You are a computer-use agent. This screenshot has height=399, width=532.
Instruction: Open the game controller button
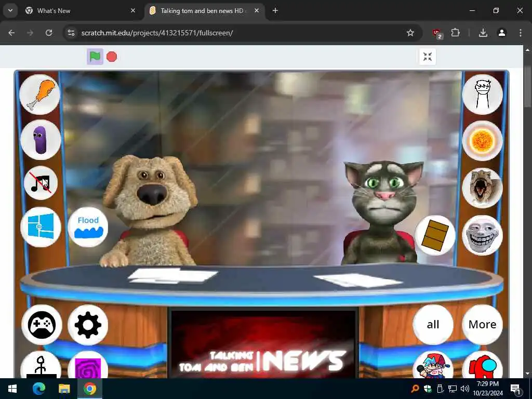click(x=42, y=325)
